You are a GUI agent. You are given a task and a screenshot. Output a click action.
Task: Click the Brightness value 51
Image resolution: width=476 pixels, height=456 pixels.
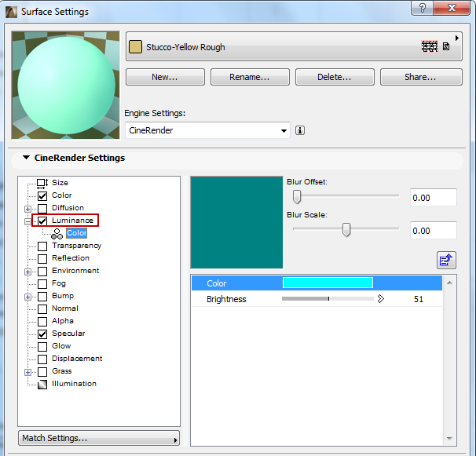tap(419, 299)
